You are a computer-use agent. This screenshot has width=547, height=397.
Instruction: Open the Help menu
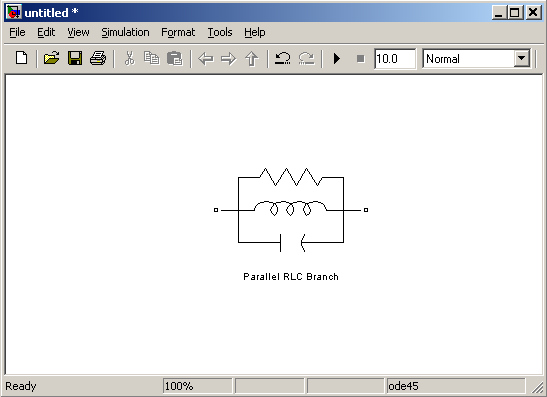254,32
